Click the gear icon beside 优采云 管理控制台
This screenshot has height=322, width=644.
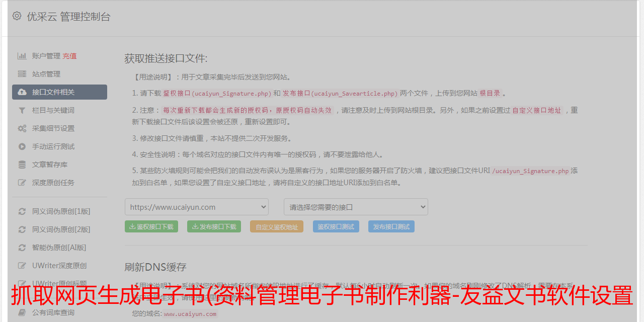point(17,16)
